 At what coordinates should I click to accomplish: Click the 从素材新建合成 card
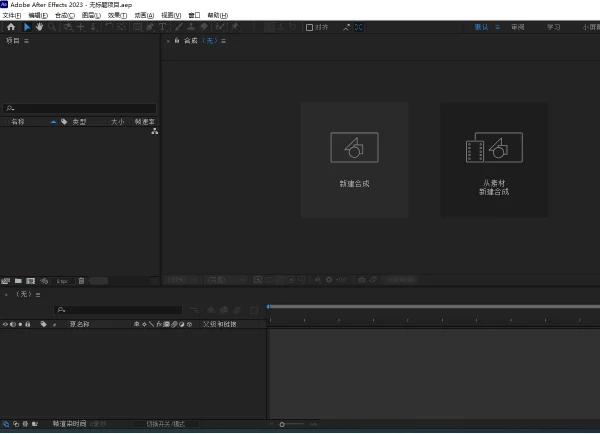(494, 160)
